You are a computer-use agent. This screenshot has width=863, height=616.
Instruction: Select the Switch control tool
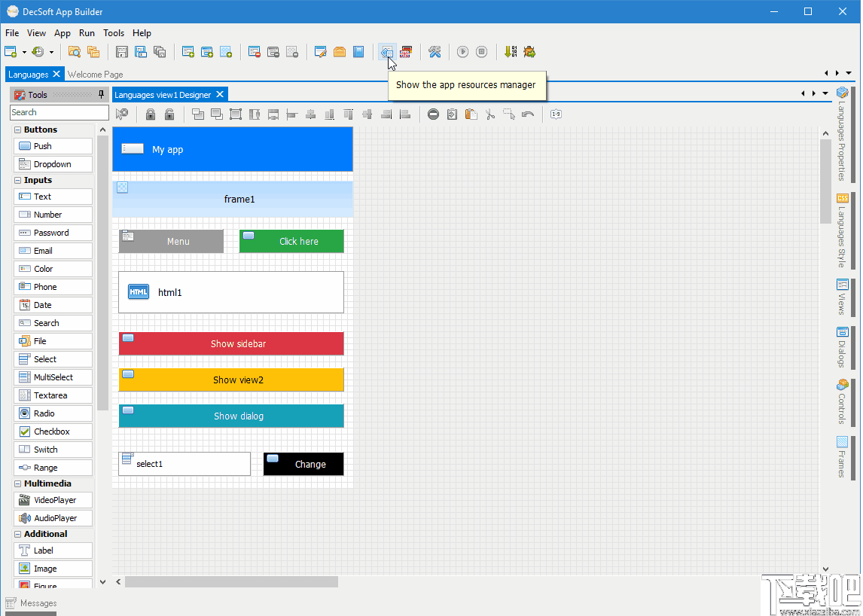(x=53, y=450)
